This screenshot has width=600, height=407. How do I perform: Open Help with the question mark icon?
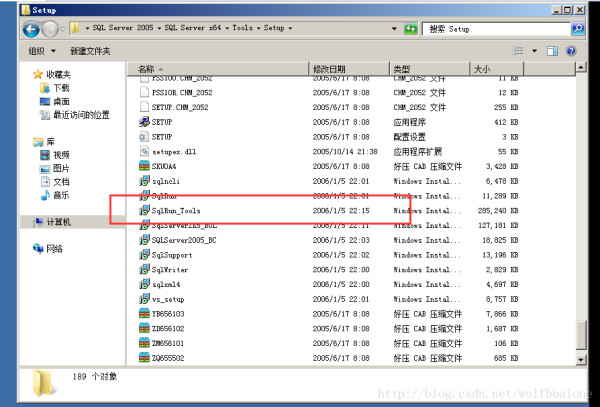coord(571,51)
